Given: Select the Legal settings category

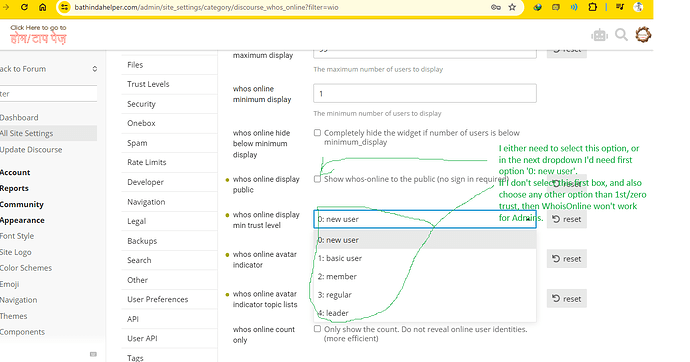Looking at the screenshot, I should point(169,221).
